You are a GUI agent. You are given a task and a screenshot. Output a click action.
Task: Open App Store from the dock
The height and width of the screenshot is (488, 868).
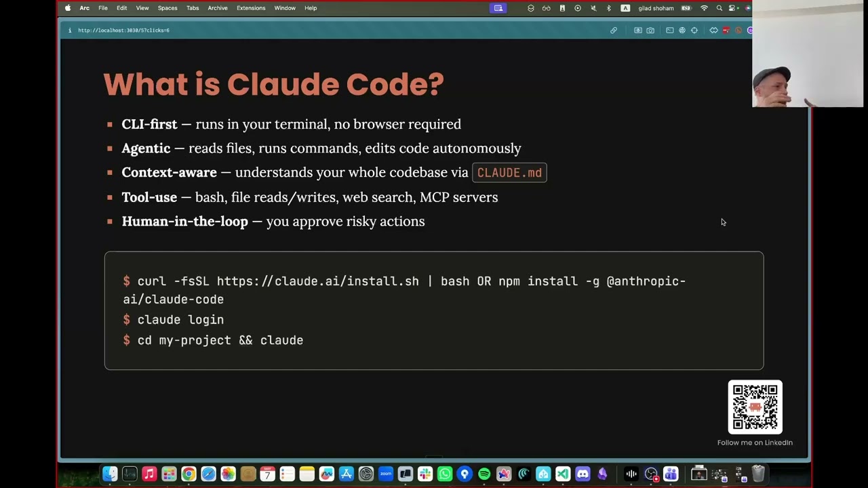(347, 474)
